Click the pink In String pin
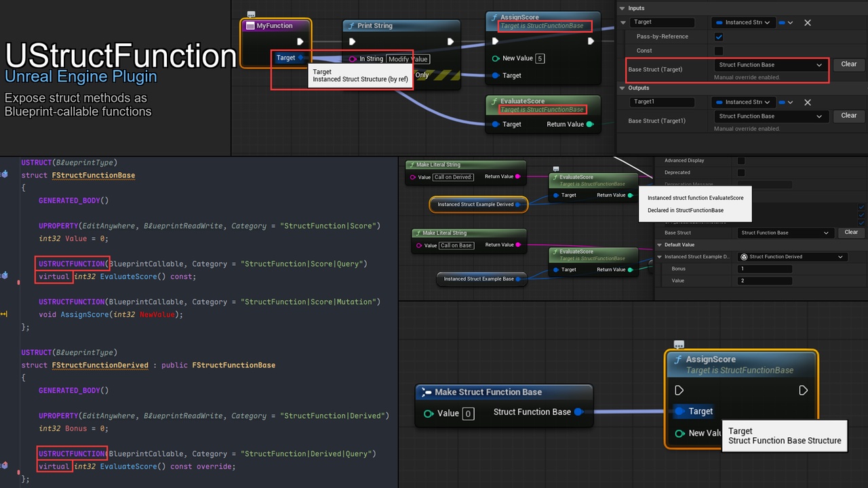 tap(353, 59)
